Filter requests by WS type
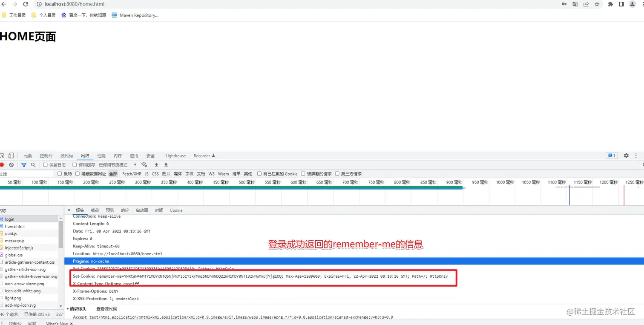The height and width of the screenshot is (325, 644). tap(211, 174)
